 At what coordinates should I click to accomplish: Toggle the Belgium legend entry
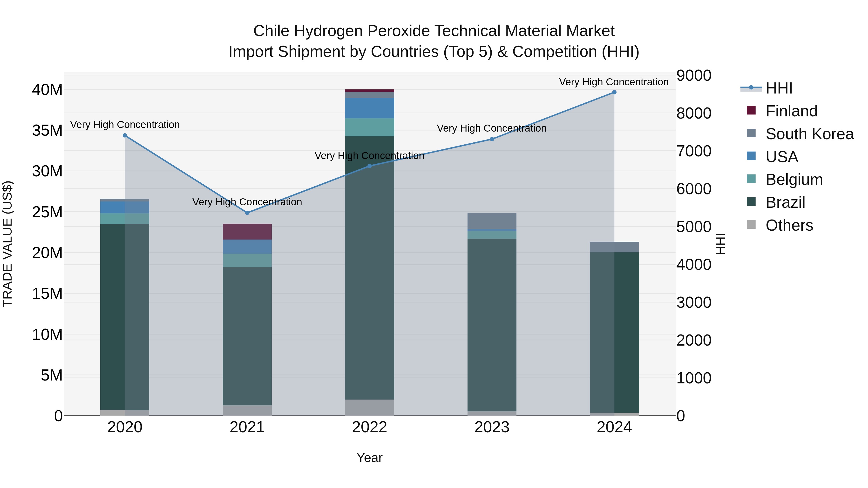tap(784, 180)
